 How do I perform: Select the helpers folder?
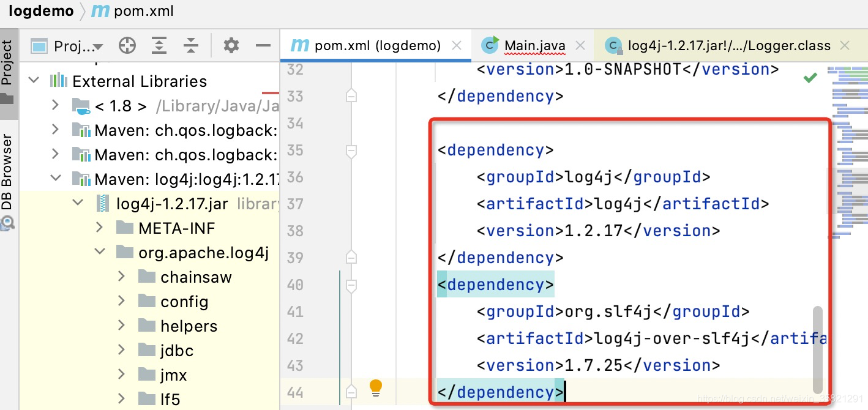[150, 326]
